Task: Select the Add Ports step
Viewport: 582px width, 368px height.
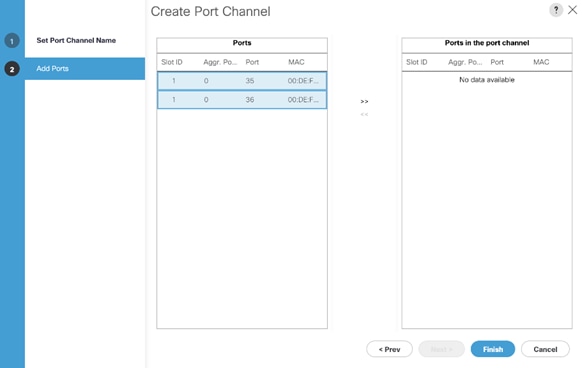Action: click(85, 69)
